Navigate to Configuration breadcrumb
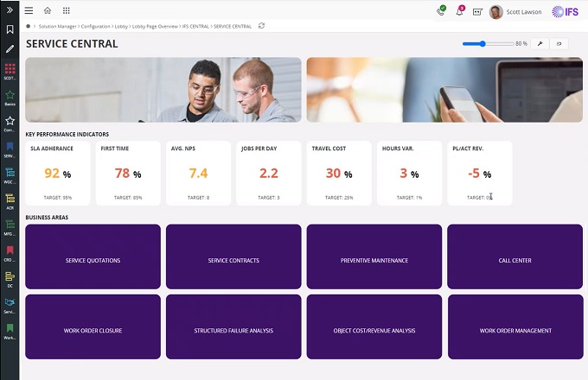This screenshot has width=588, height=380. coord(96,26)
